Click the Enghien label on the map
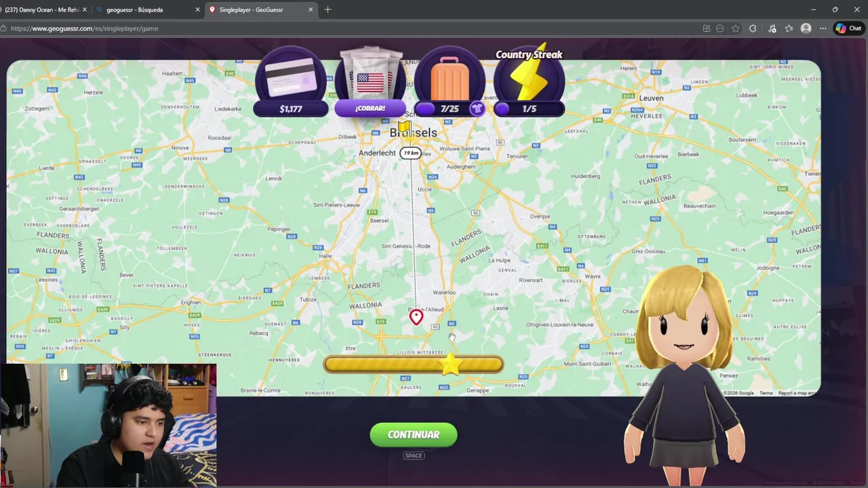This screenshot has width=868, height=488. pyautogui.click(x=191, y=302)
